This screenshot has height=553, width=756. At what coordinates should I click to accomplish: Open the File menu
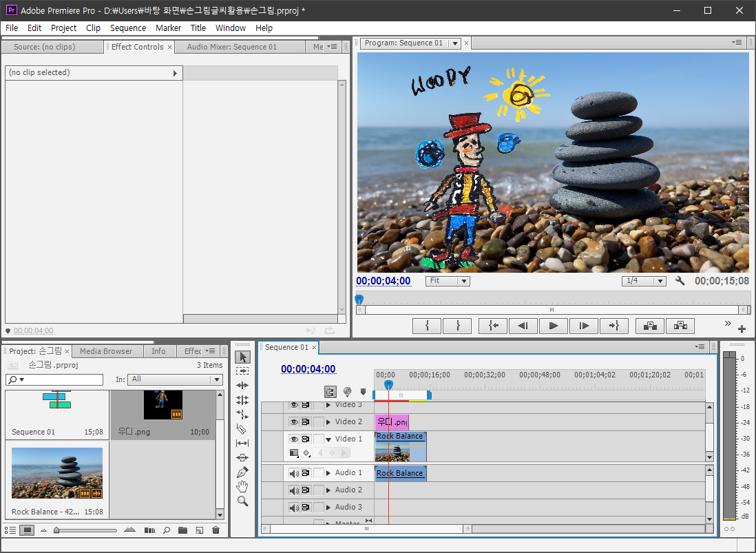click(x=12, y=28)
